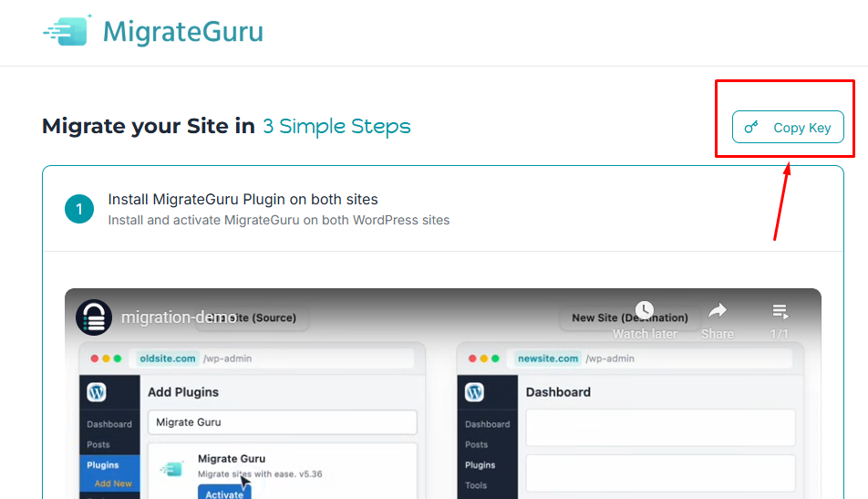
Task: Open the 1/1 playlist icon
Action: click(x=780, y=312)
